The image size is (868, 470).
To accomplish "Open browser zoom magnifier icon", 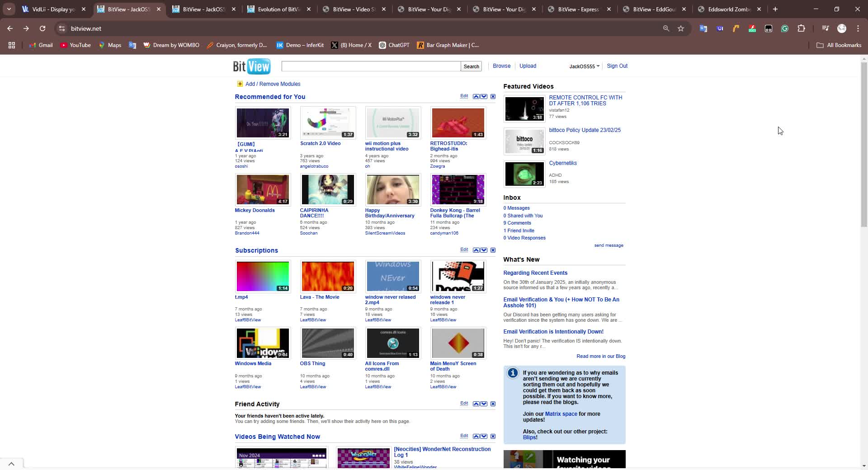I will coord(666,28).
